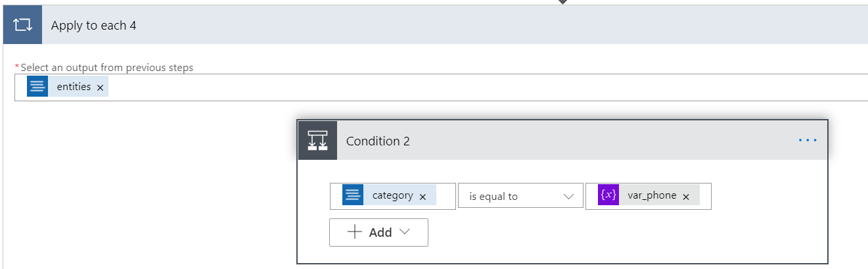Click the Apply to each loop icon
This screenshot has width=868, height=269.
click(22, 26)
